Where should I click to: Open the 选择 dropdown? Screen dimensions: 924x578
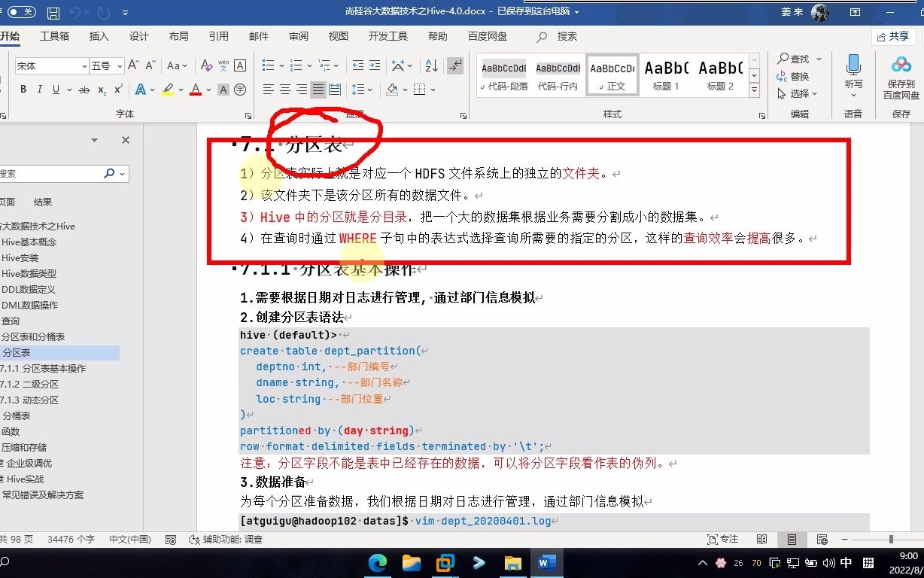tap(799, 94)
